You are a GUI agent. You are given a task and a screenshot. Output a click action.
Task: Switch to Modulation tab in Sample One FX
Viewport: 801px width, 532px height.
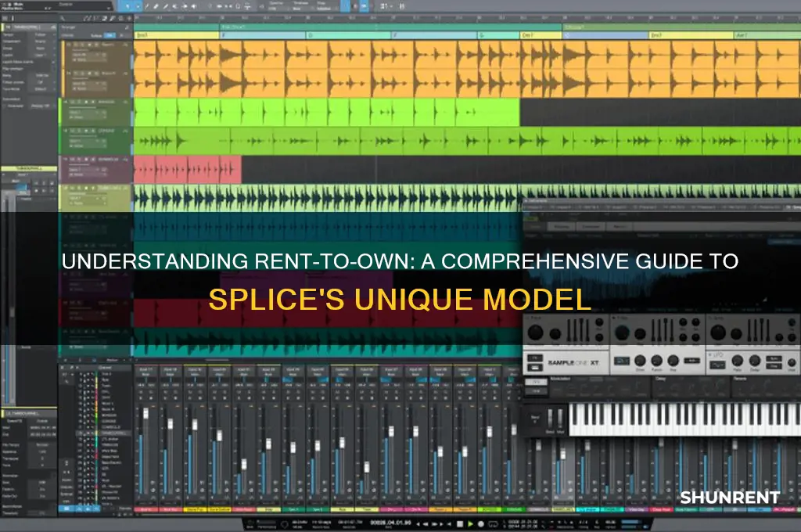560,379
